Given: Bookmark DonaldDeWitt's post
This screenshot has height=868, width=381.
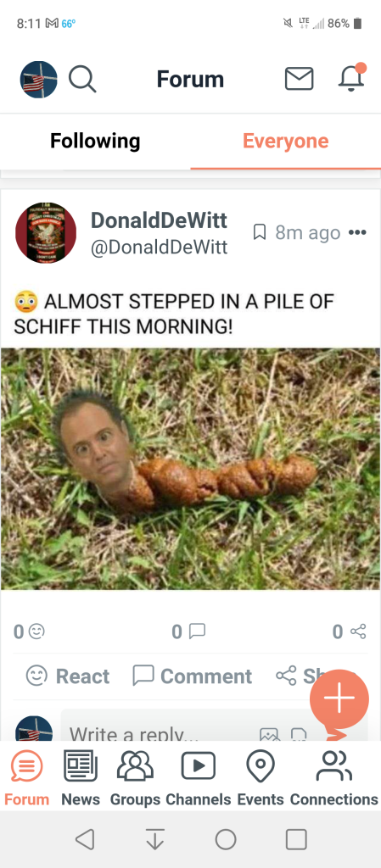Looking at the screenshot, I should (x=259, y=232).
